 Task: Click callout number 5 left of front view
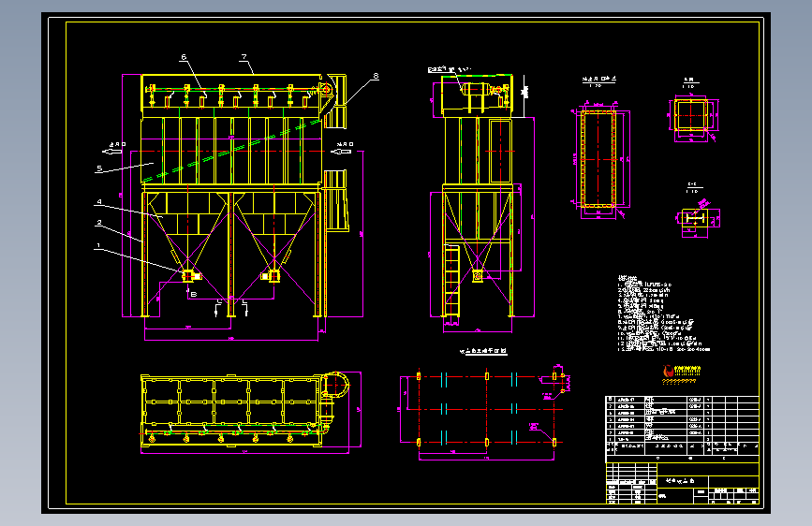tap(99, 168)
